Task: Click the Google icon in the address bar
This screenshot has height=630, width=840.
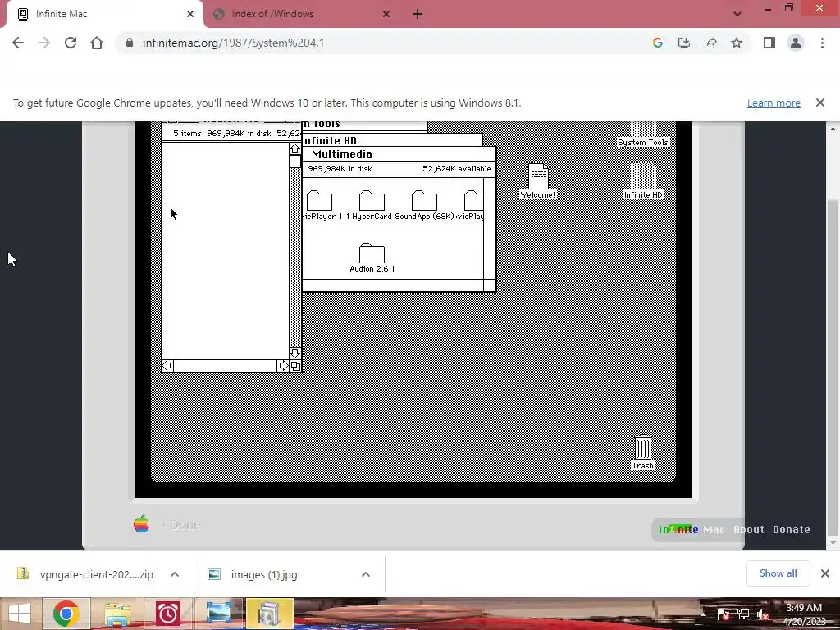Action: point(658,43)
